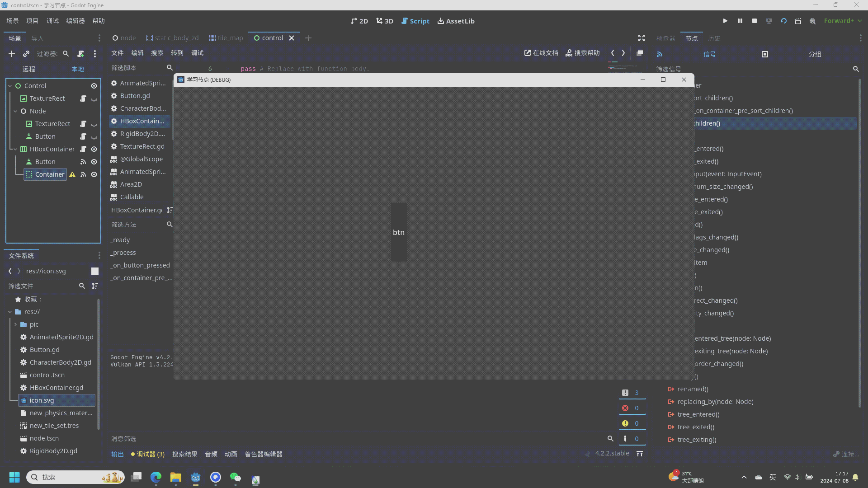This screenshot has width=868, height=488.
Task: Hide the HBoxContainer node
Action: (x=94, y=149)
